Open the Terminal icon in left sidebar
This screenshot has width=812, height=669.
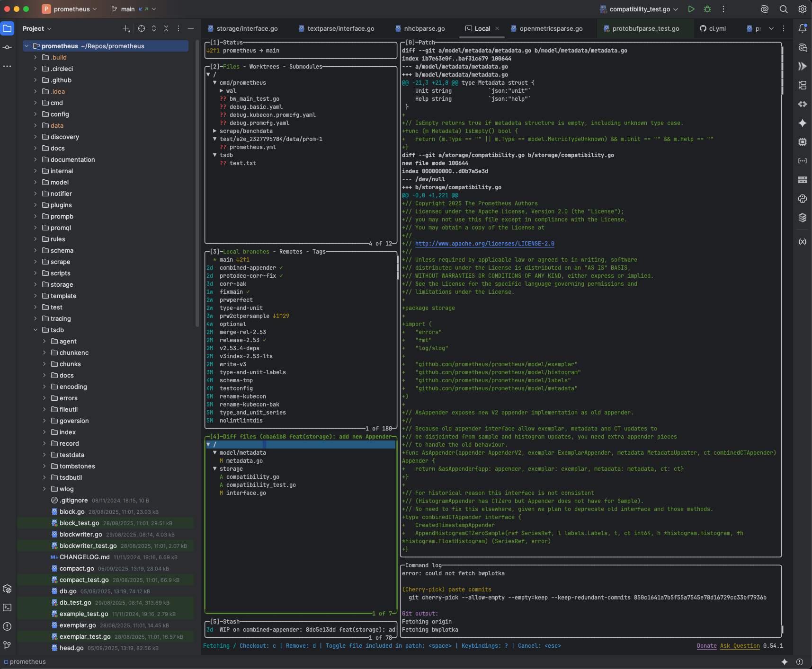click(x=8, y=607)
